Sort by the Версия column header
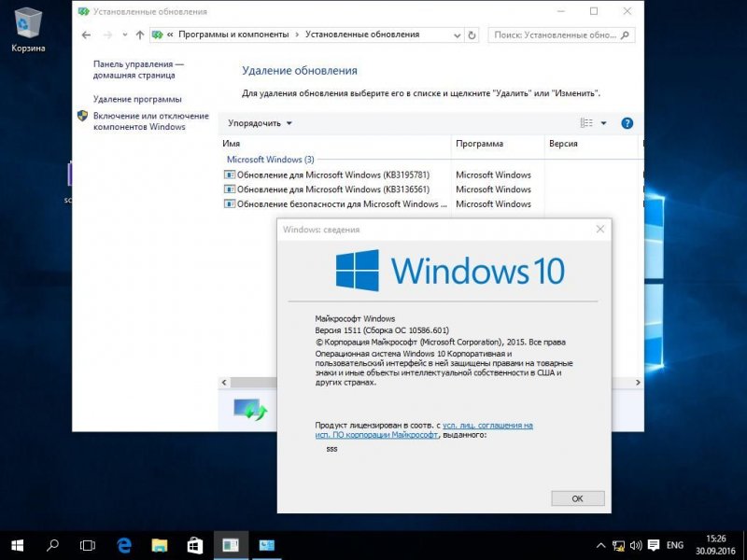The height and width of the screenshot is (560, 747). (x=591, y=144)
